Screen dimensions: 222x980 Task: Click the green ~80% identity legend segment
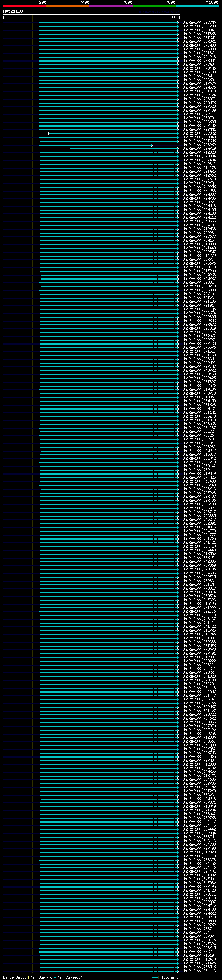(x=154, y=6)
